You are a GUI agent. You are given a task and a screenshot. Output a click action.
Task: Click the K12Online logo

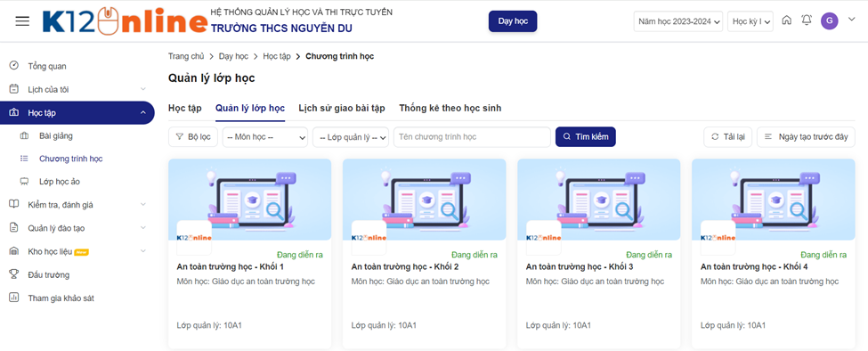pos(126,21)
